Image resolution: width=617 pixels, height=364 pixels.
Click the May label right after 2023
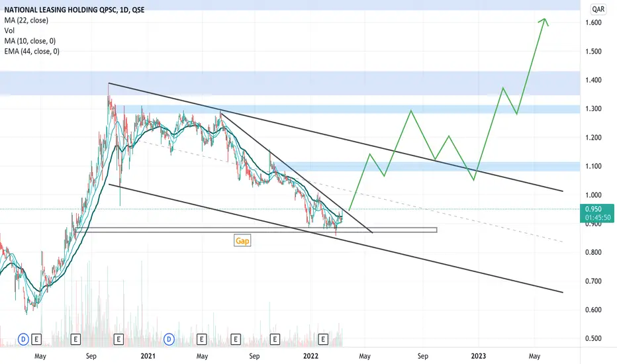point(534,356)
